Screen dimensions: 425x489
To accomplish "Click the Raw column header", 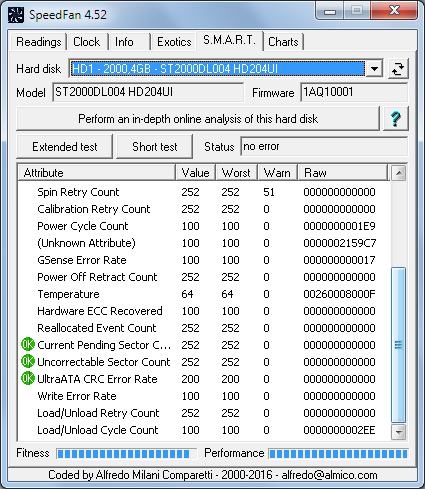I will 343,173.
